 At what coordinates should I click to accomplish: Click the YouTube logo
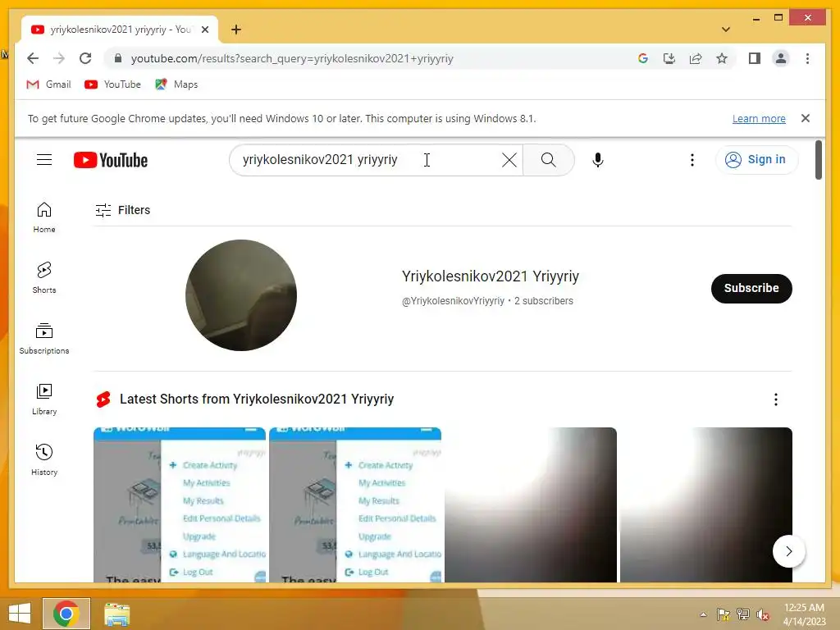tap(111, 160)
